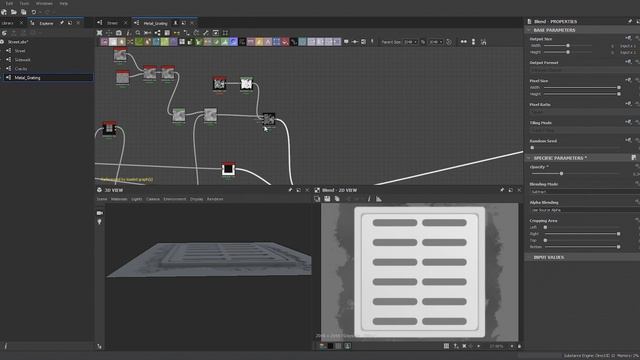640x360 pixels.
Task: Open the Windows menu
Action: [x=44, y=3]
